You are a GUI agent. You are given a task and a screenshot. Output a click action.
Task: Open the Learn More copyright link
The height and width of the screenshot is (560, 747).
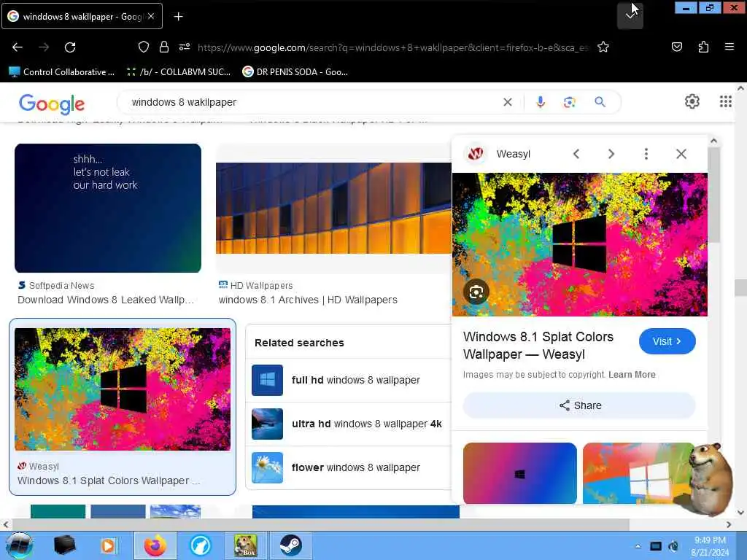632,375
